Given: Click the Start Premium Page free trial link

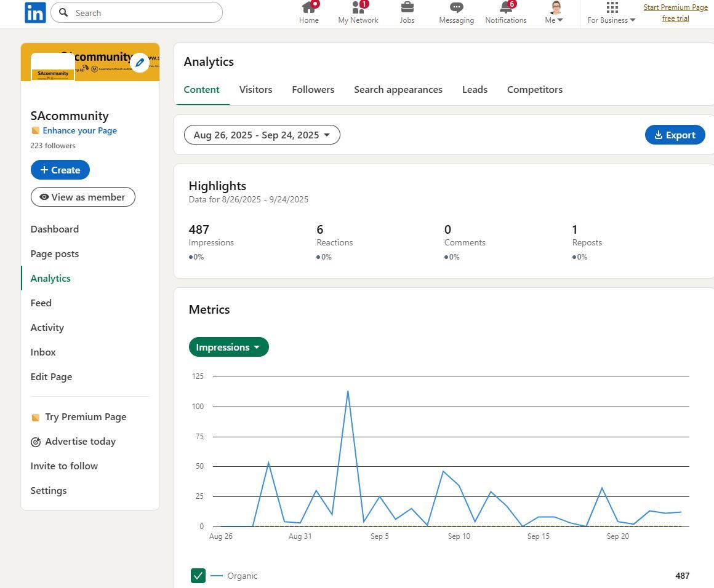Looking at the screenshot, I should (x=675, y=13).
